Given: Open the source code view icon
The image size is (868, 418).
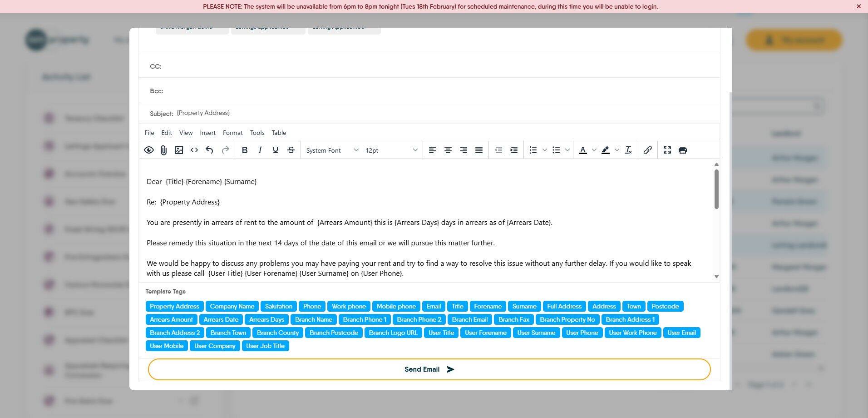Looking at the screenshot, I should click(194, 150).
